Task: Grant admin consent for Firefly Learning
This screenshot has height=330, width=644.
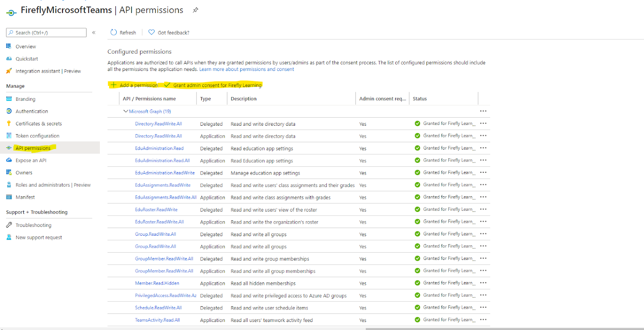Action: (213, 85)
